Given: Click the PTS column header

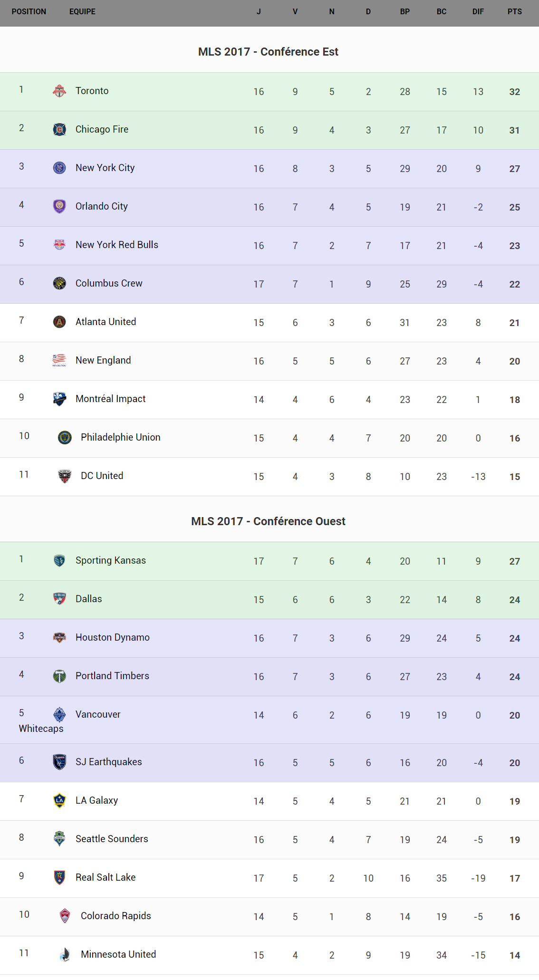Looking at the screenshot, I should (x=514, y=11).
